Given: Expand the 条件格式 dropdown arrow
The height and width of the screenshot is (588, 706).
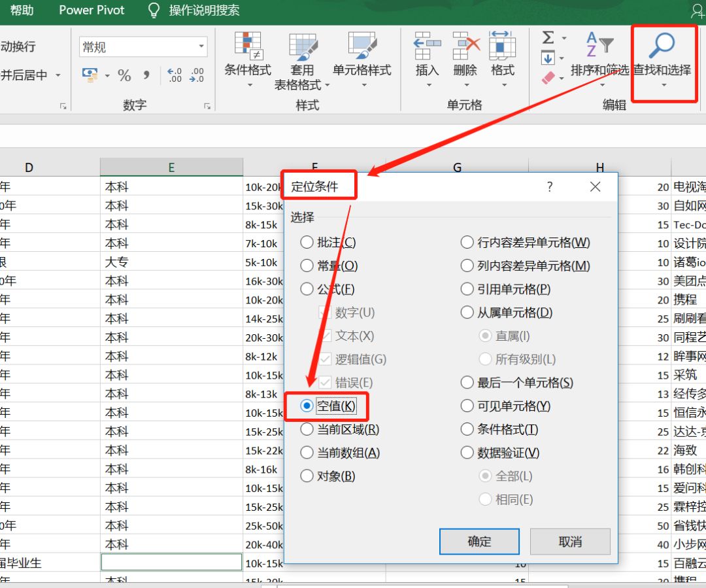Looking at the screenshot, I should click(x=250, y=85).
